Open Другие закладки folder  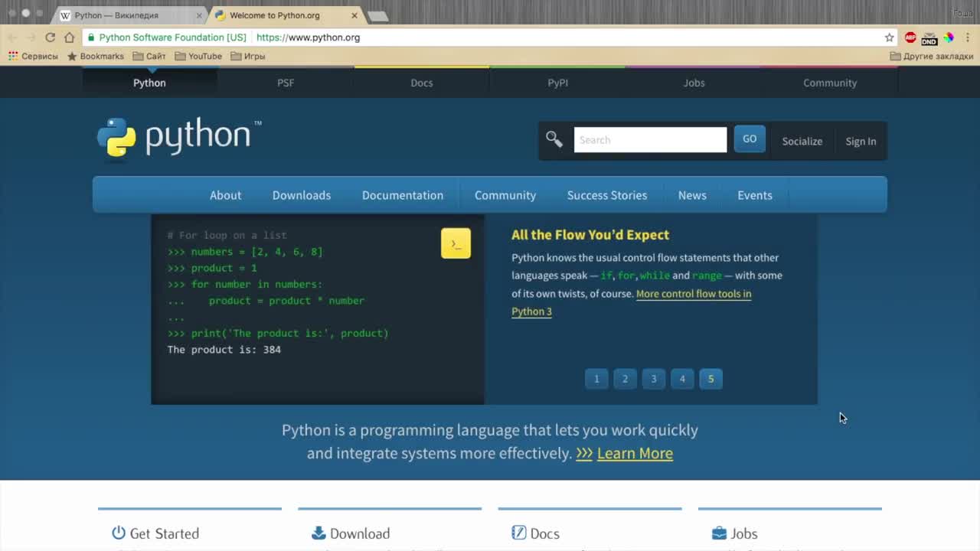[x=932, y=56]
